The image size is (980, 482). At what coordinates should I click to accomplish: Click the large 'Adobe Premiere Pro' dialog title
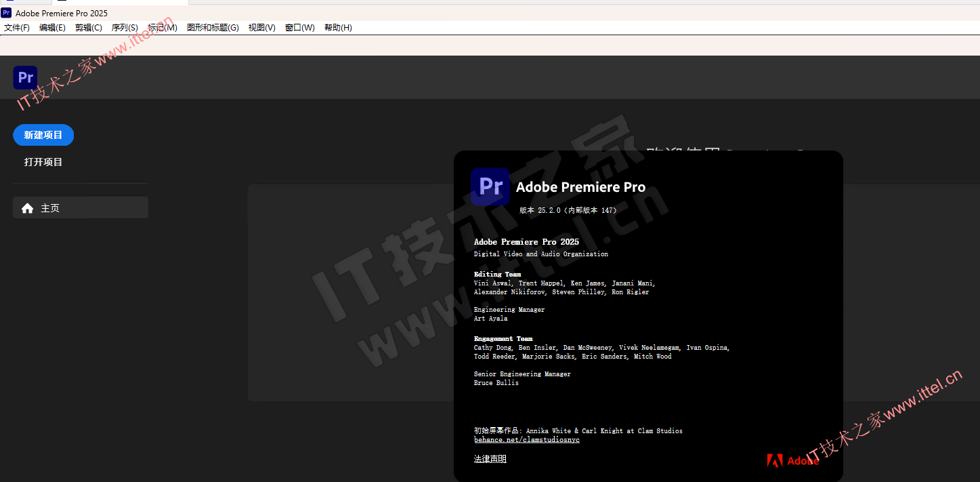click(x=581, y=187)
